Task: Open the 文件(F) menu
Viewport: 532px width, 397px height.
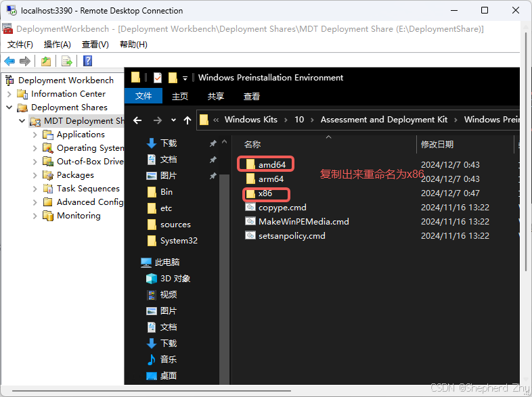Action: pyautogui.click(x=20, y=45)
